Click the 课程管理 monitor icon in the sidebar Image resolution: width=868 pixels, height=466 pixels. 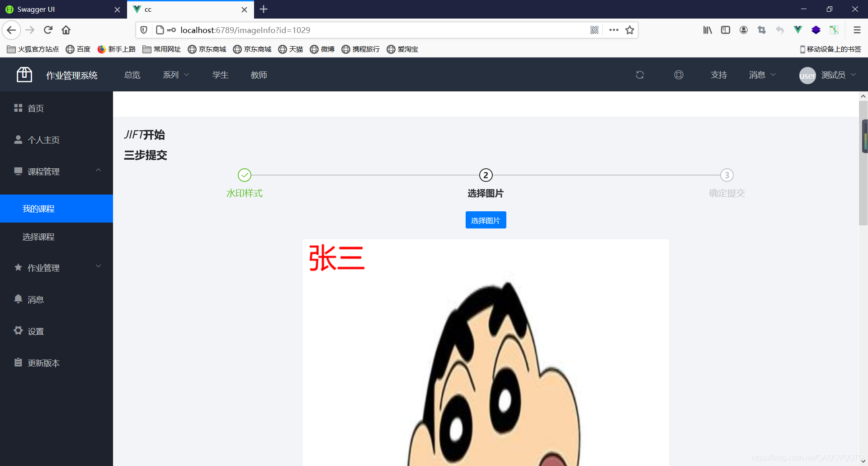click(18, 171)
